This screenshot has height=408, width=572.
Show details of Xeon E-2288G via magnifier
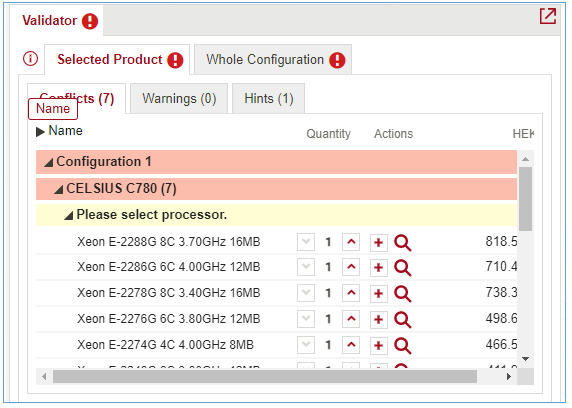point(403,243)
